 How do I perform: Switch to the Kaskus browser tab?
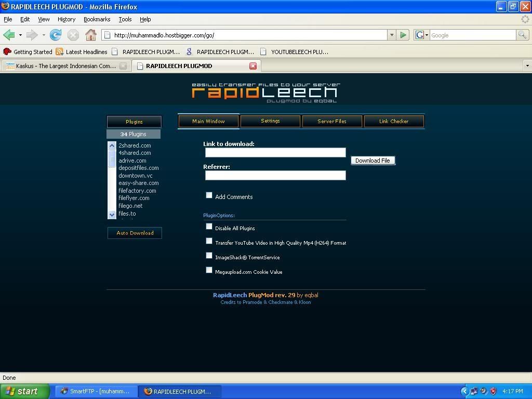[x=66, y=66]
